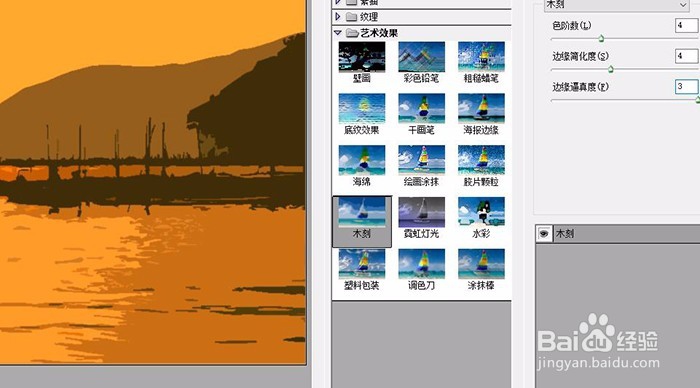Click the 边缘逼真度 slider handle
The height and width of the screenshot is (388, 700).
[697, 100]
